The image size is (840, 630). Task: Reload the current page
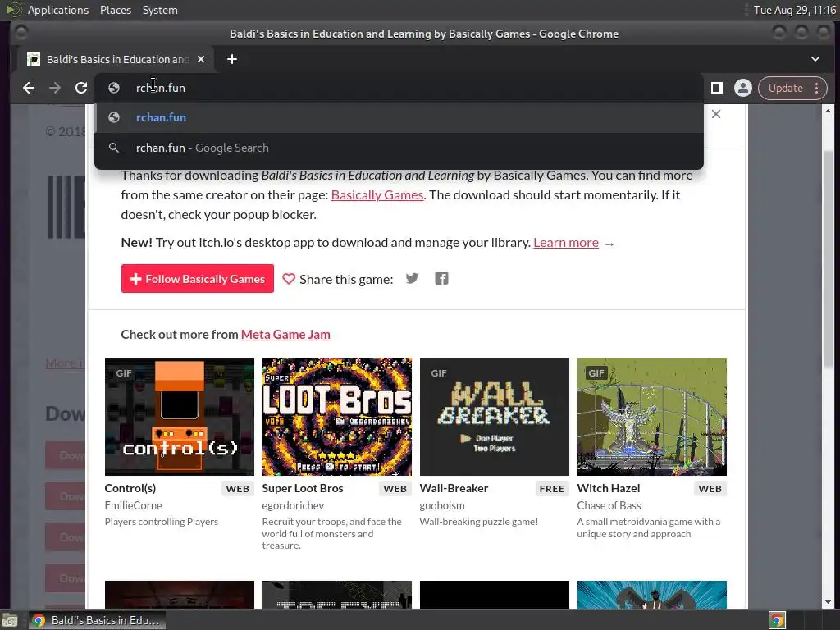coord(81,88)
